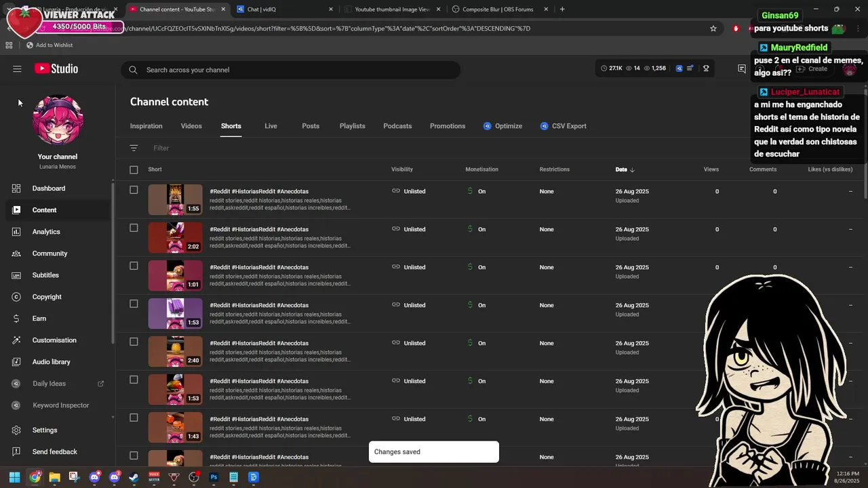
Task: Open a new browser tab
Action: 562,9
